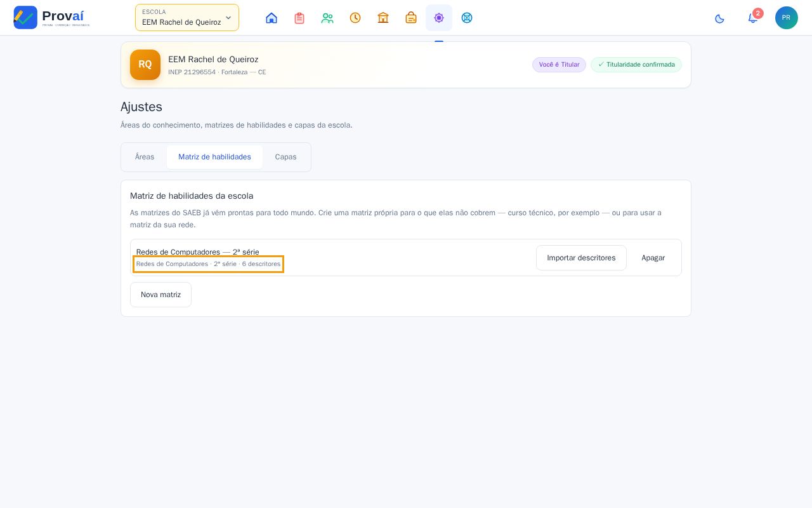Image resolution: width=812 pixels, height=508 pixels.
Task: Click the RQ school avatar badge
Action: point(145,65)
